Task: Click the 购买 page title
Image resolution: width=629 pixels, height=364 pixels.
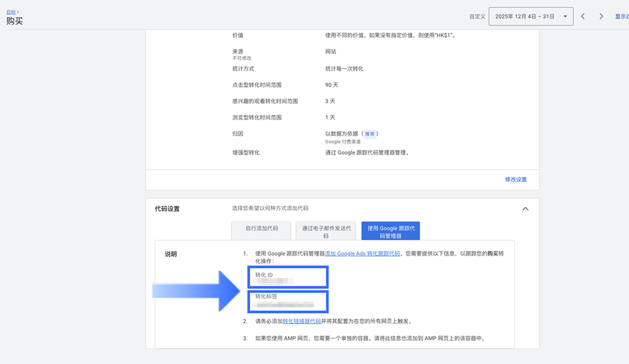Action: tap(15, 21)
